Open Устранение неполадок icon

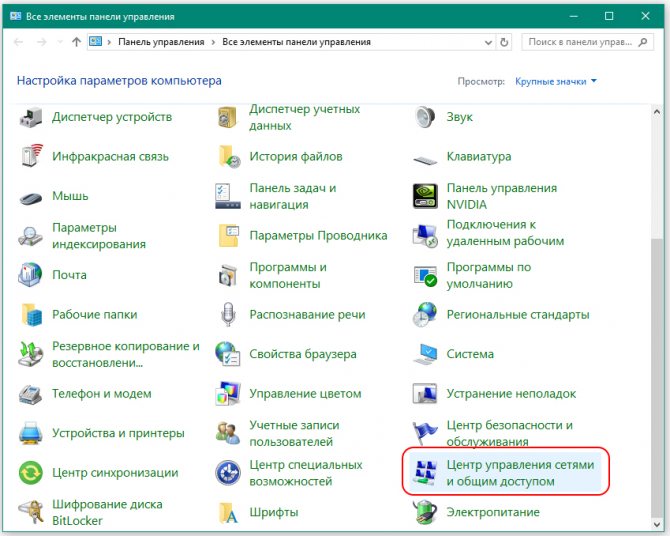click(425, 394)
